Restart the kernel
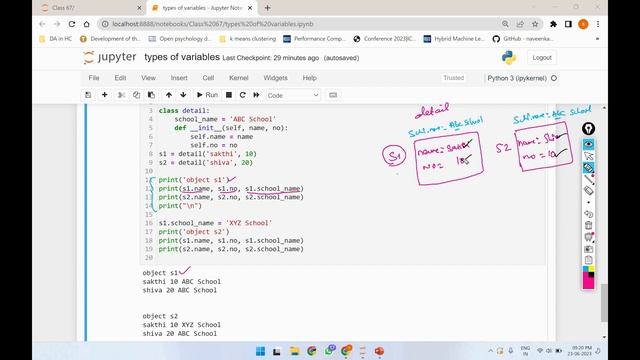The image size is (640, 360). 242,95
